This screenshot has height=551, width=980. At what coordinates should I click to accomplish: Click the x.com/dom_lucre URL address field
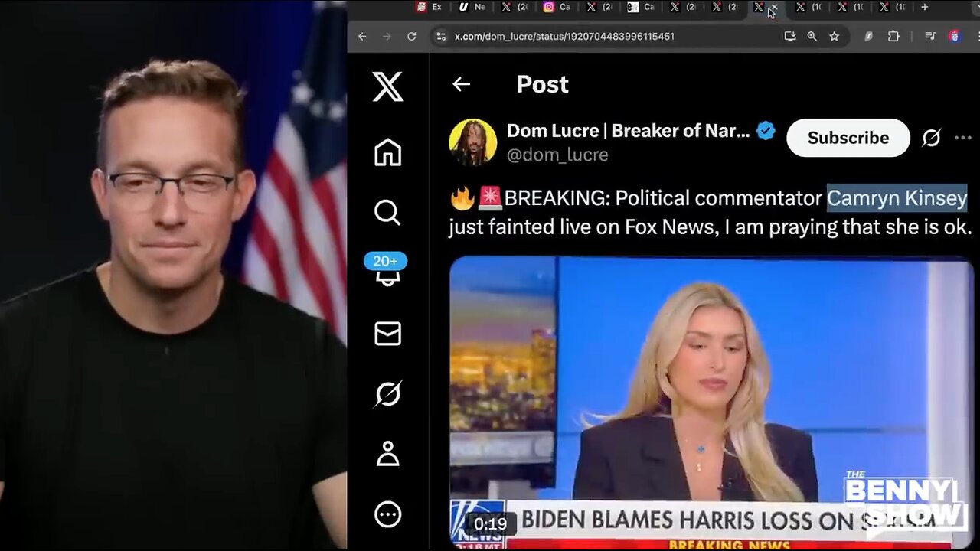pos(564,36)
